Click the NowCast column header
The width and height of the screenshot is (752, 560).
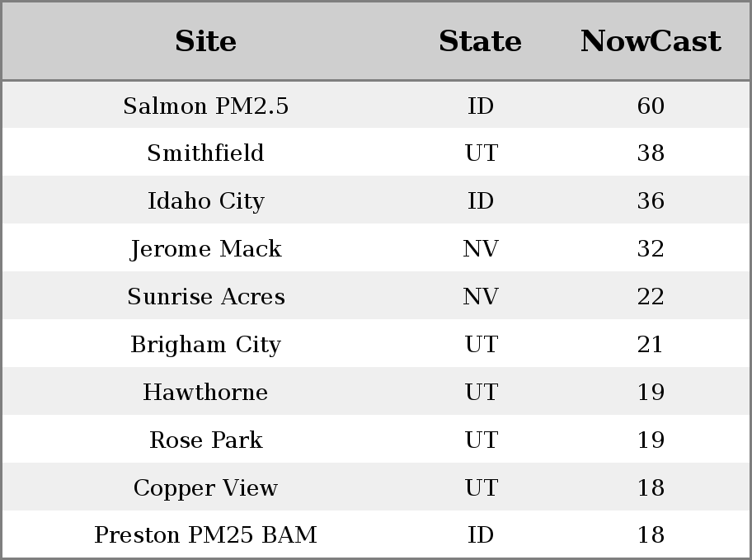point(651,41)
